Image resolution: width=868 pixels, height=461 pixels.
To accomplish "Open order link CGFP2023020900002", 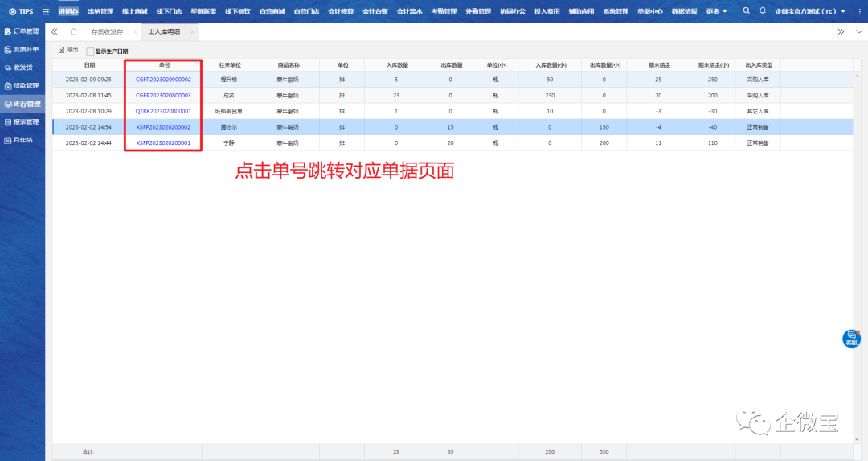I will [x=163, y=80].
